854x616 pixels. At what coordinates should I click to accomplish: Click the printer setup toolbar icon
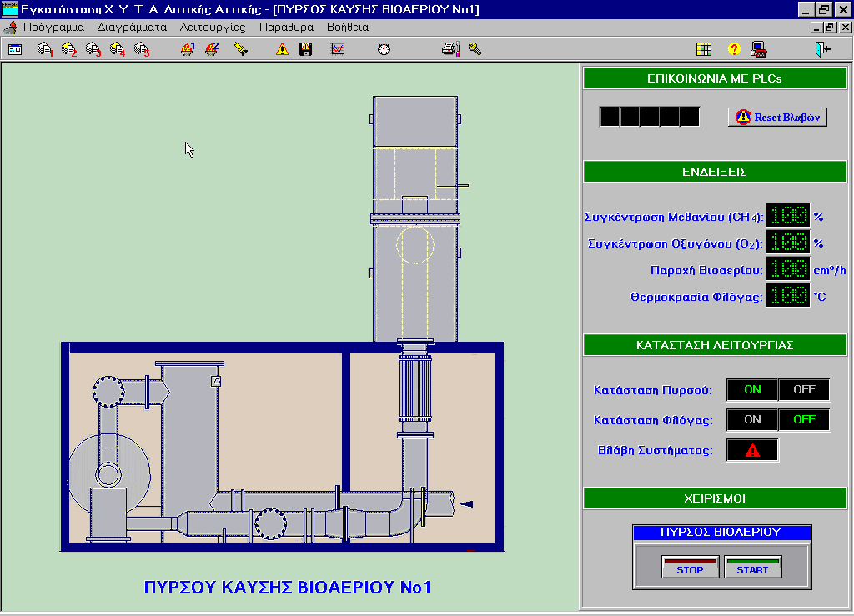pos(451,49)
